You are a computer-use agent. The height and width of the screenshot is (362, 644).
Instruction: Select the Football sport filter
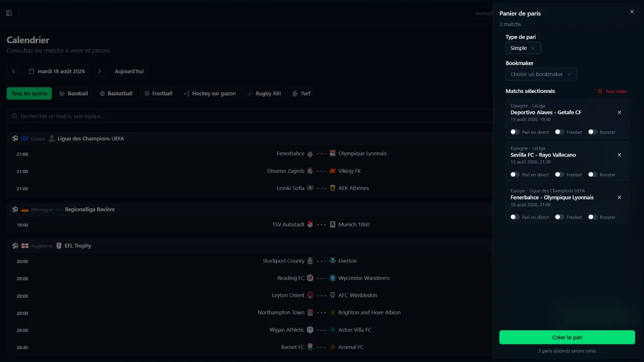(158, 94)
